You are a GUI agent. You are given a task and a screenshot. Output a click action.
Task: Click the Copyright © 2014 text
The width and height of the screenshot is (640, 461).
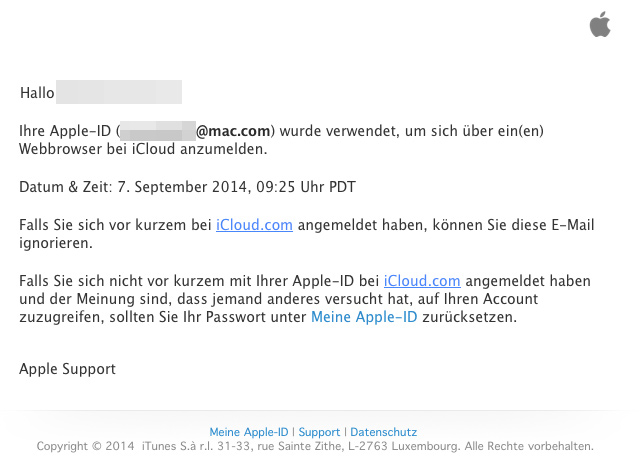[x=85, y=446]
